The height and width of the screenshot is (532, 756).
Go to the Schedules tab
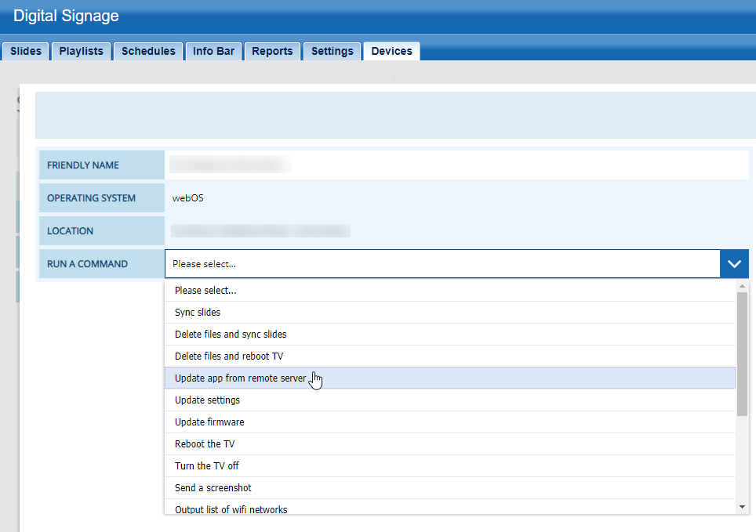pyautogui.click(x=148, y=51)
